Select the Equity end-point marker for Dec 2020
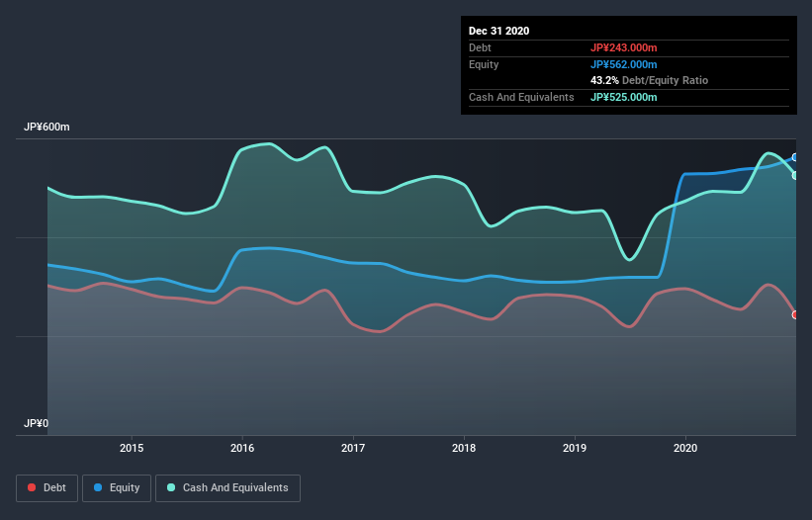Screen dimensions: 812x520 795,157
